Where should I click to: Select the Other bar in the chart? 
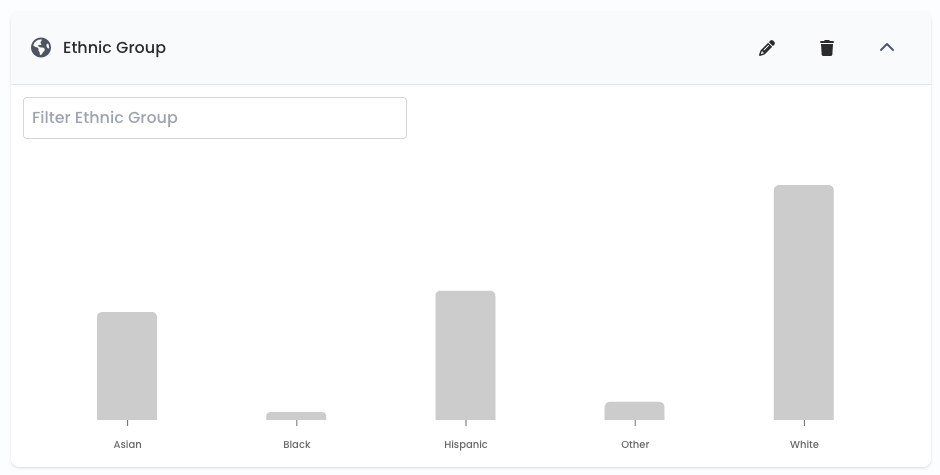coord(634,411)
